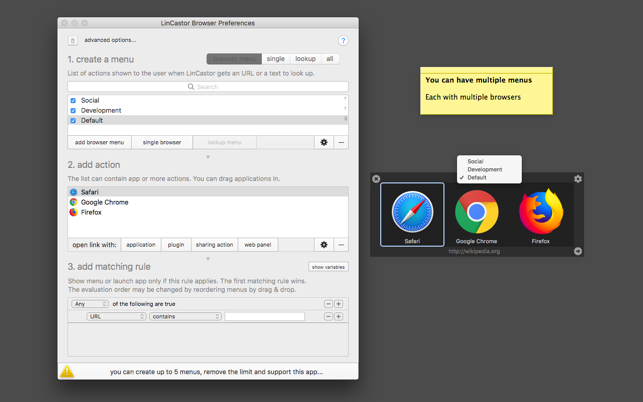Image resolution: width=643 pixels, height=402 pixels.
Task: Click the Safari icon in action list
Action: pyautogui.click(x=73, y=192)
